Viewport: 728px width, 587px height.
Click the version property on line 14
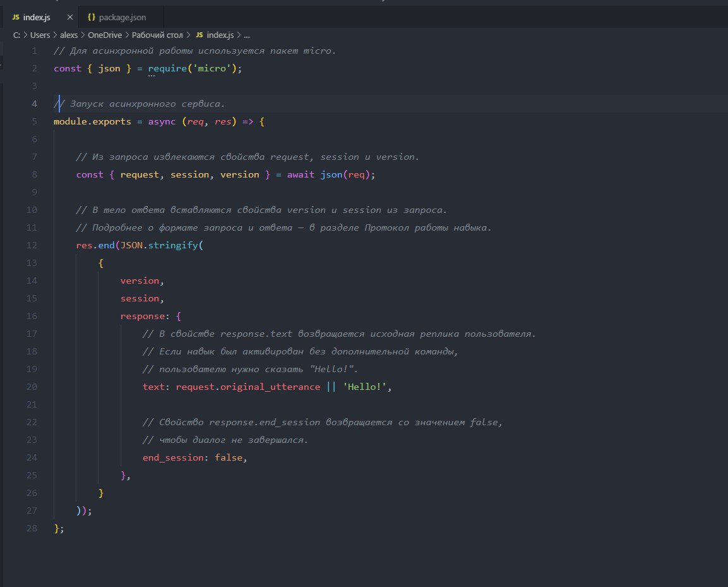click(x=140, y=281)
